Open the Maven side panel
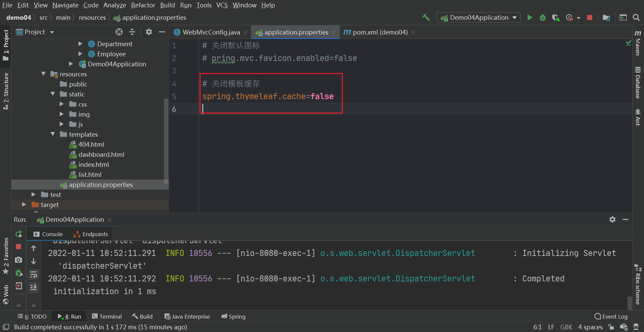Screen dimensions: 644x332 tap(638, 43)
